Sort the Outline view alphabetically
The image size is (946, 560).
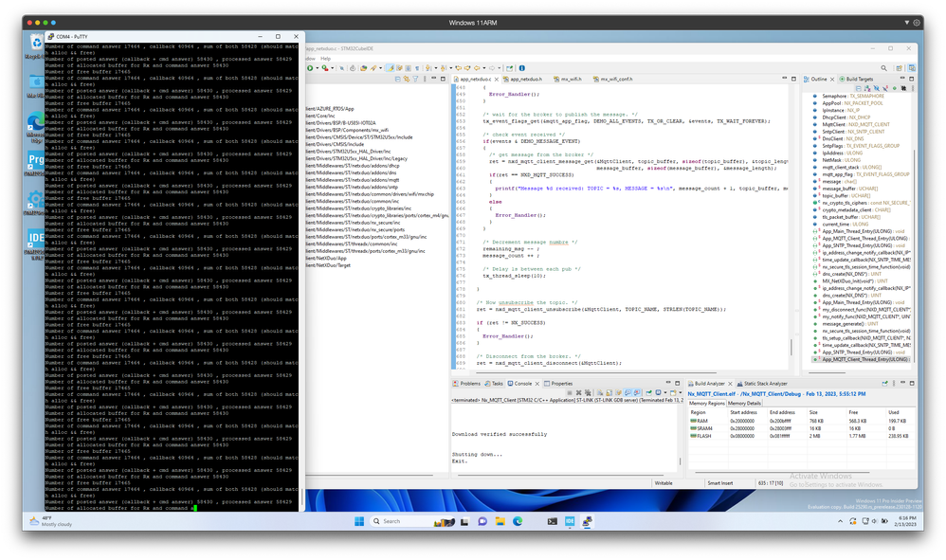pos(867,89)
